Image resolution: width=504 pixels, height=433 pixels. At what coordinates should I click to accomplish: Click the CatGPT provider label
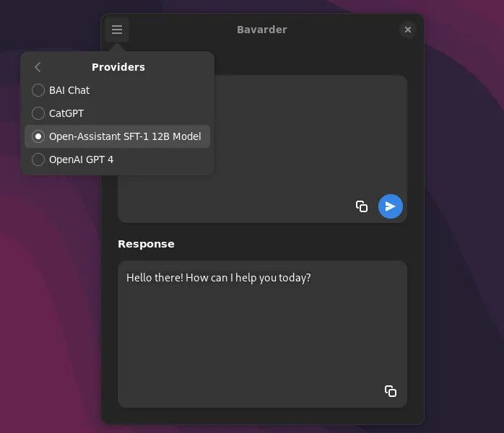pyautogui.click(x=66, y=113)
